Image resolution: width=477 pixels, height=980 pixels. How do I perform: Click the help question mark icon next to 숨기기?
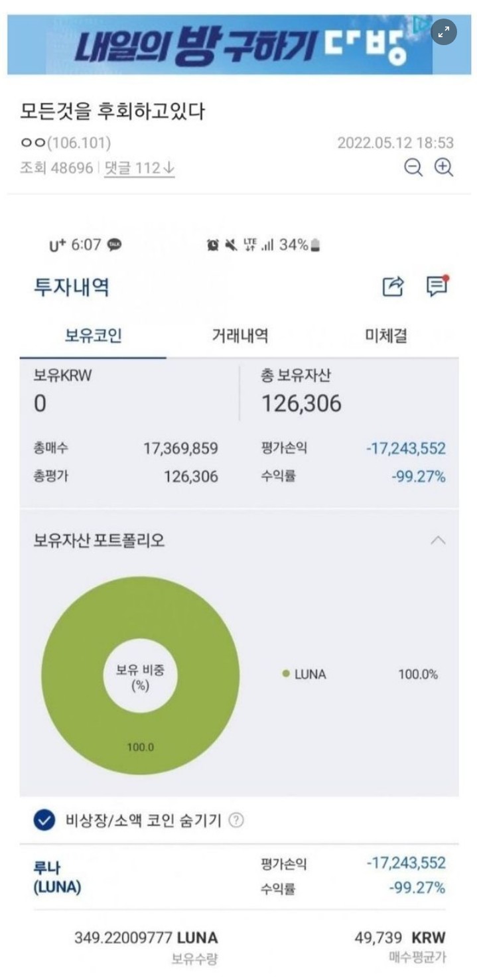pyautogui.click(x=236, y=821)
